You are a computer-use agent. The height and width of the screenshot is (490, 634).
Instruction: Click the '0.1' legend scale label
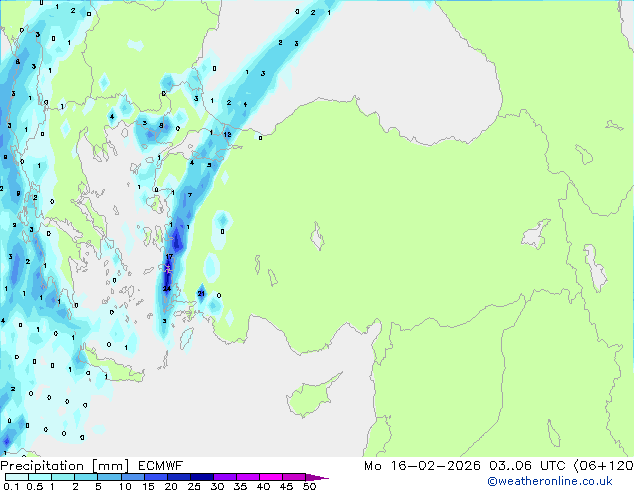pos(11,486)
